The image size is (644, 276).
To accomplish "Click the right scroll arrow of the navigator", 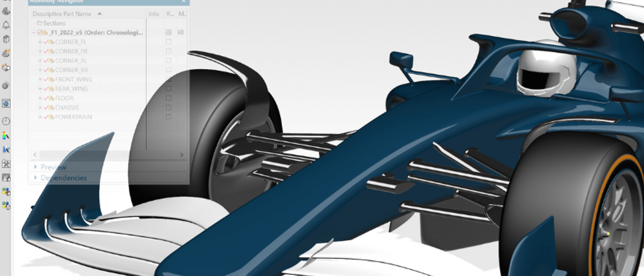I will coord(181,154).
